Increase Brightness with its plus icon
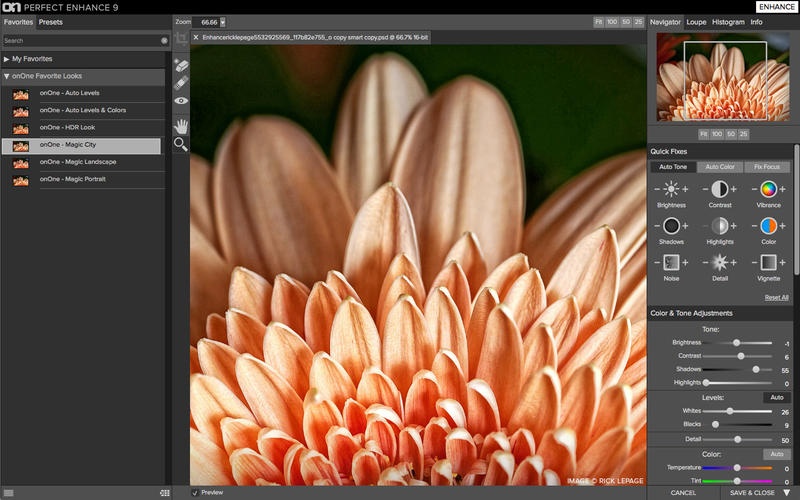Screen dimensions: 800x500 click(685, 189)
